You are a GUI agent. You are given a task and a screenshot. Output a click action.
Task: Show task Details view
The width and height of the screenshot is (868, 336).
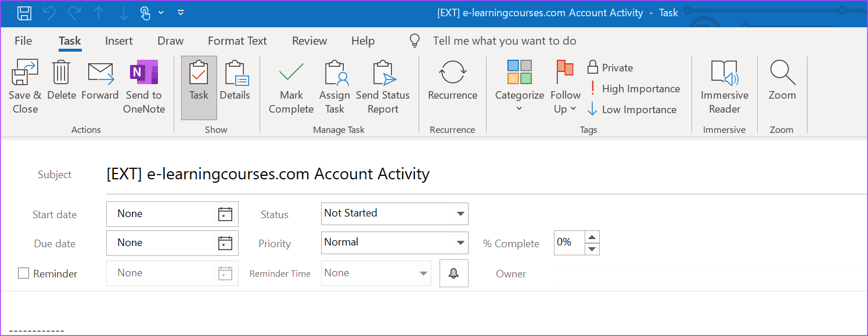click(x=235, y=80)
